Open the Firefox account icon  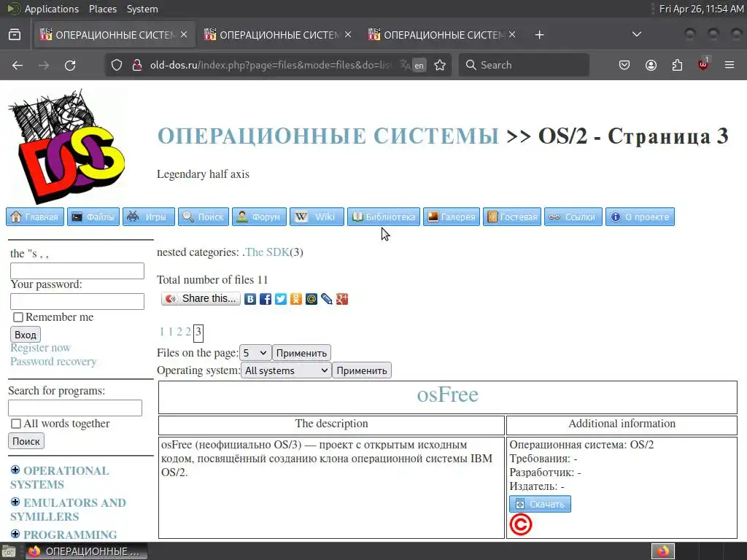(651, 65)
